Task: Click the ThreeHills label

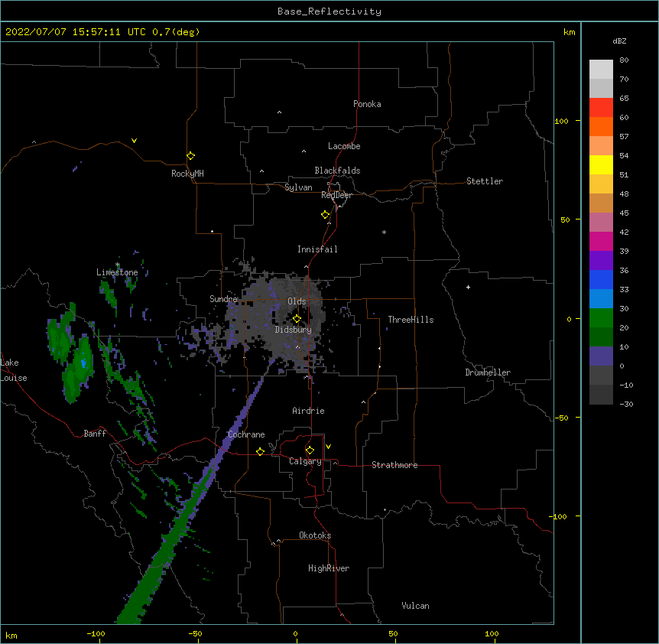Action: click(411, 320)
